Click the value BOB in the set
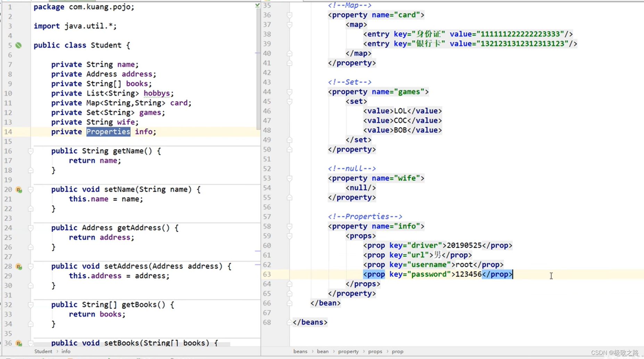This screenshot has width=644, height=359. click(x=400, y=130)
